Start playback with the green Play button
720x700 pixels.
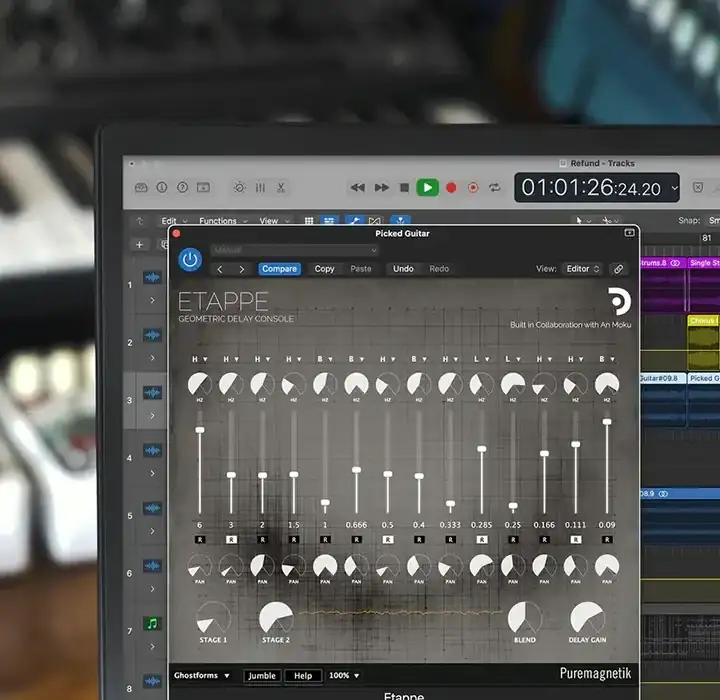427,187
